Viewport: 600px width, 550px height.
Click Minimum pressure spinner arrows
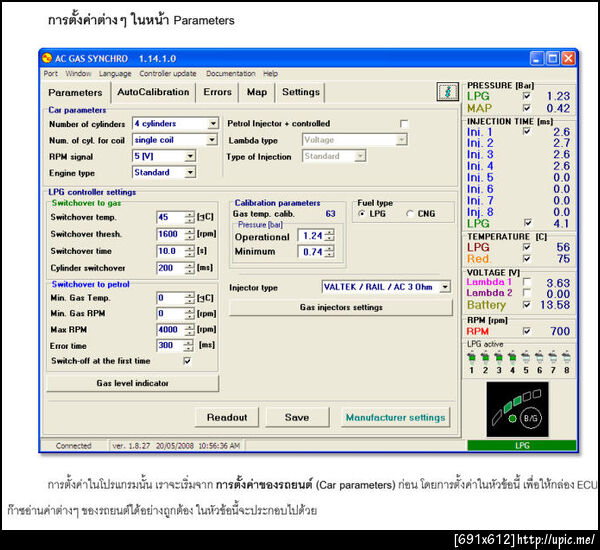point(329,251)
